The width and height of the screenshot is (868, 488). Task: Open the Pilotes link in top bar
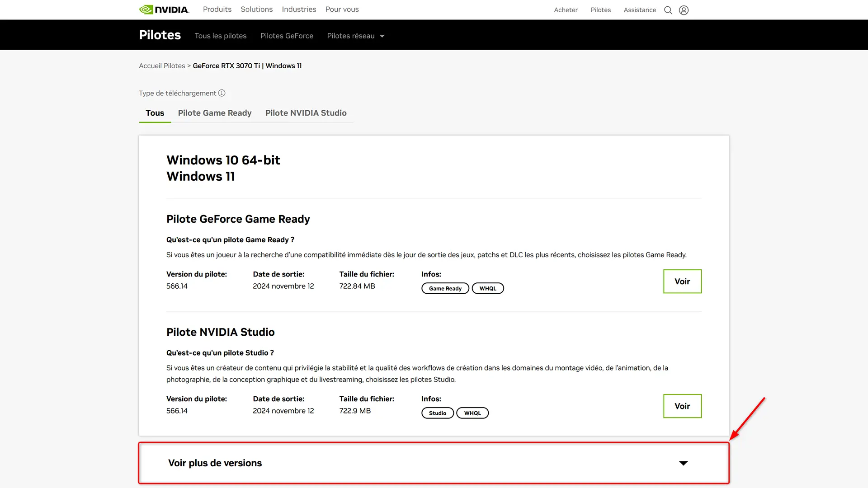[600, 10]
